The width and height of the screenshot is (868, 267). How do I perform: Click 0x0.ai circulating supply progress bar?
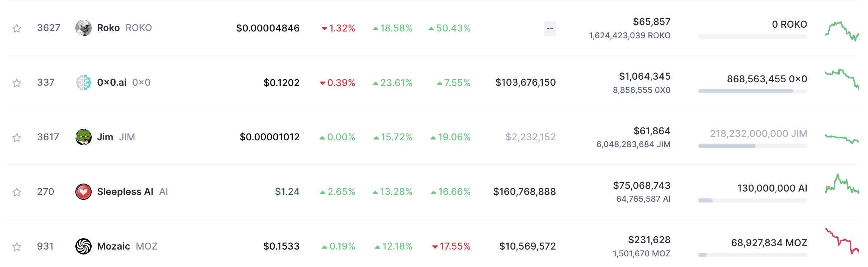752,91
